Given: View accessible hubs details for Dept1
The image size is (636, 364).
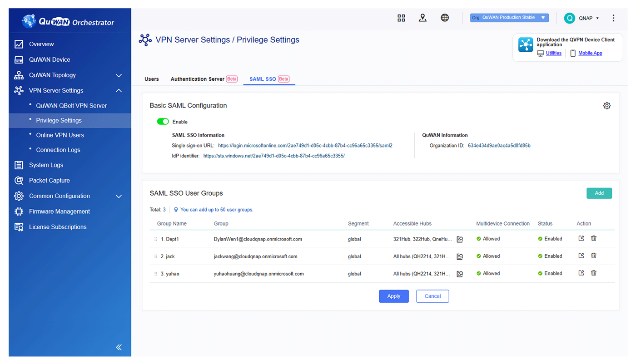Looking at the screenshot, I should coord(460,239).
